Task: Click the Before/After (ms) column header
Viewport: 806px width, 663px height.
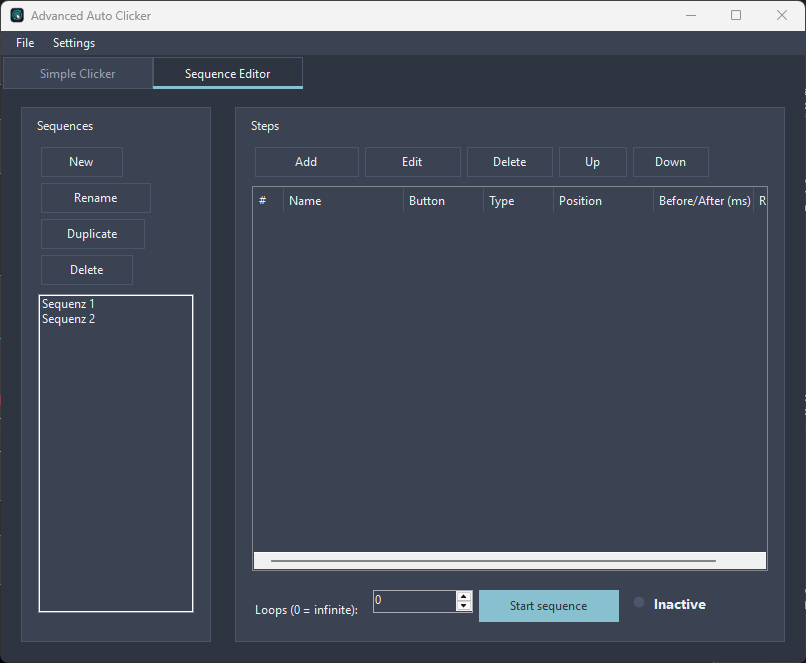Action: [x=703, y=200]
